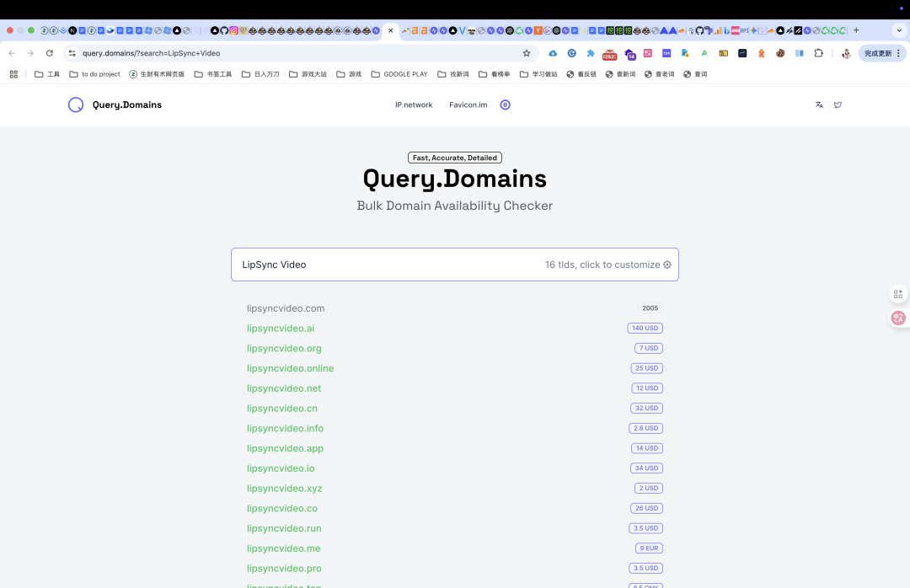Reload the page with the refresh icon
The height and width of the screenshot is (588, 910).
(50, 53)
